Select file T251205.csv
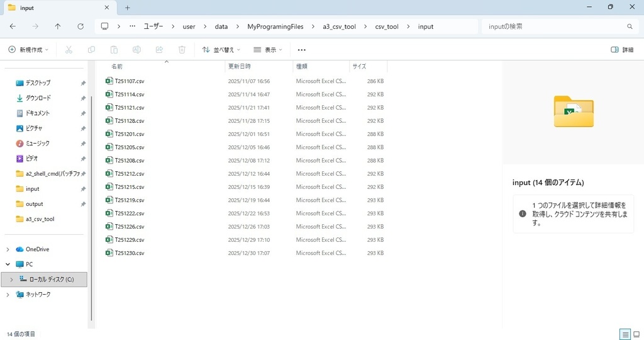644x340 pixels. pos(130,147)
